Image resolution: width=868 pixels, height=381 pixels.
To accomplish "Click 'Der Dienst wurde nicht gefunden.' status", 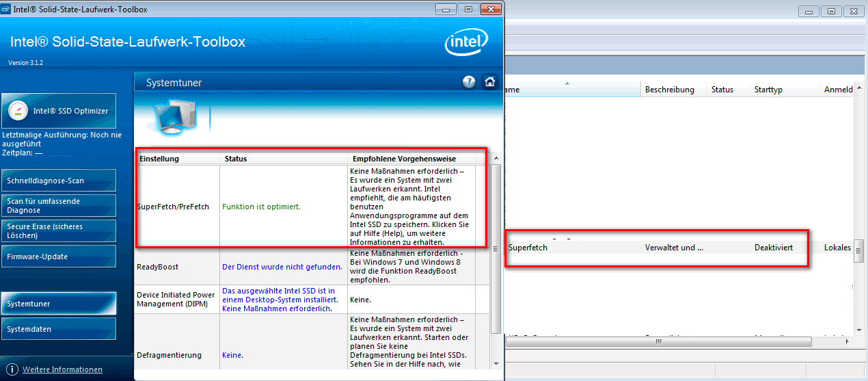I will [x=282, y=267].
